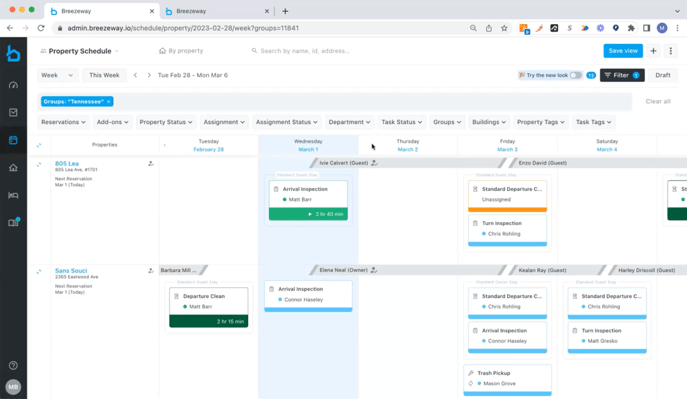Click the browser address bar URL
This screenshot has height=399, width=687.
pyautogui.click(x=183, y=28)
